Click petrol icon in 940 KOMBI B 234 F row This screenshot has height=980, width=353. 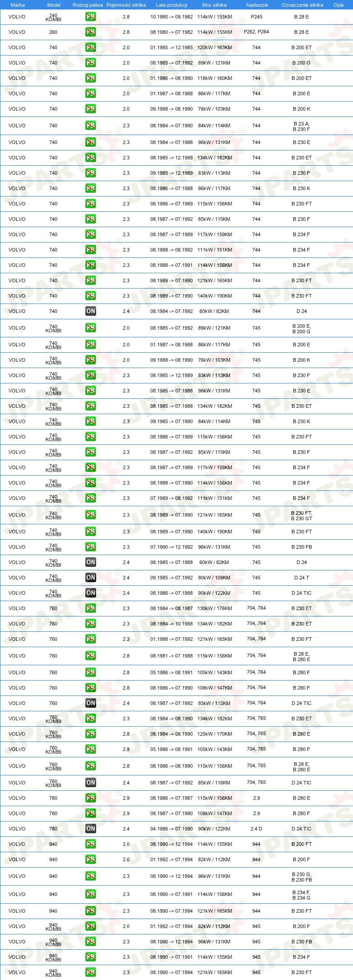91,957
